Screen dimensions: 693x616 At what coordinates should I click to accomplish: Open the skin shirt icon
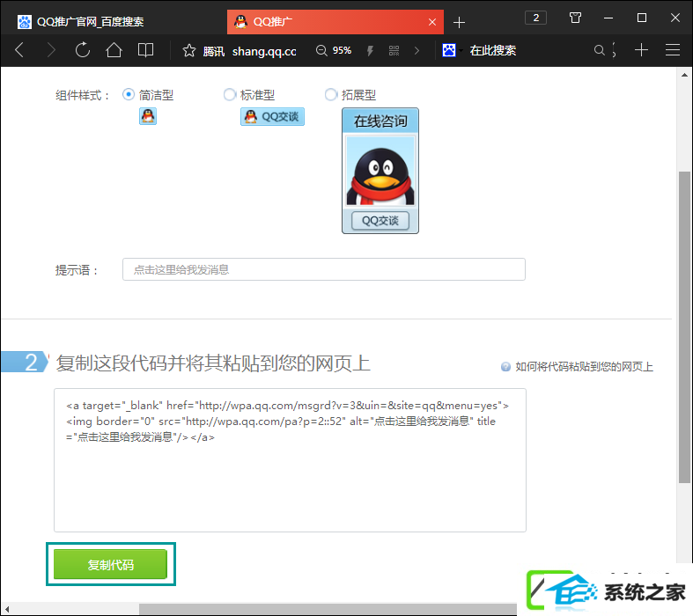coord(575,18)
